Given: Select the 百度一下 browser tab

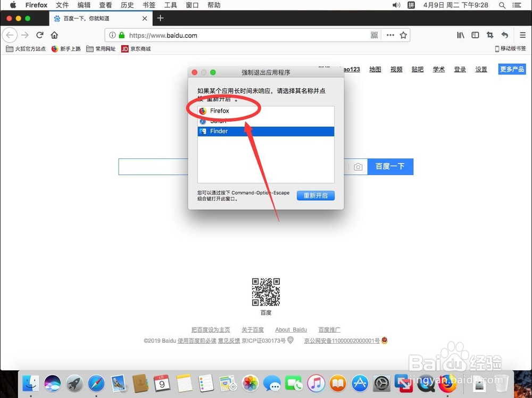Looking at the screenshot, I should pos(101,18).
